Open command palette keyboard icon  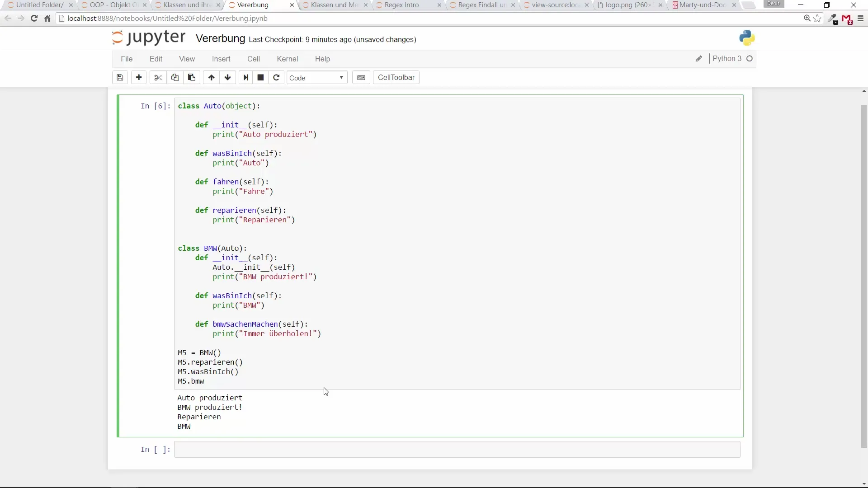coord(361,78)
